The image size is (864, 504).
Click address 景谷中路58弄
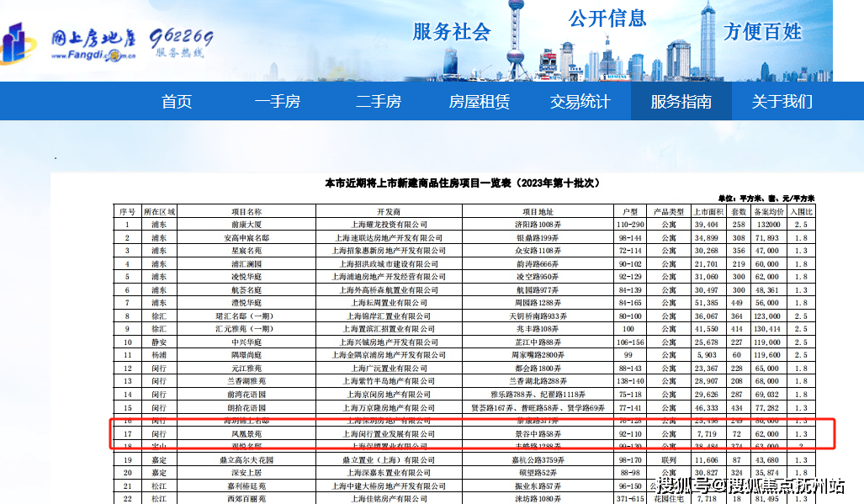pos(538,434)
